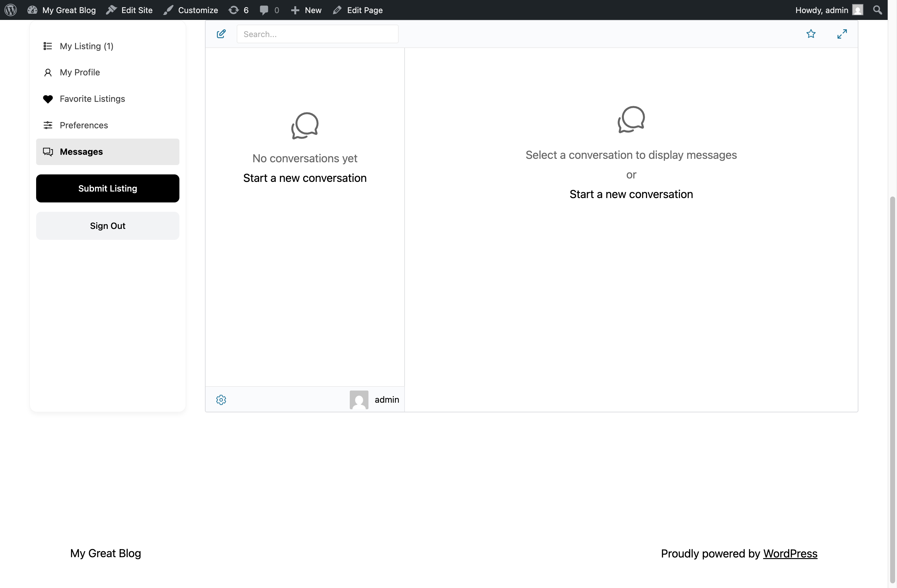The width and height of the screenshot is (897, 588).
Task: Click the chat bubbles icon above Select a conversation
Action: coord(631,120)
